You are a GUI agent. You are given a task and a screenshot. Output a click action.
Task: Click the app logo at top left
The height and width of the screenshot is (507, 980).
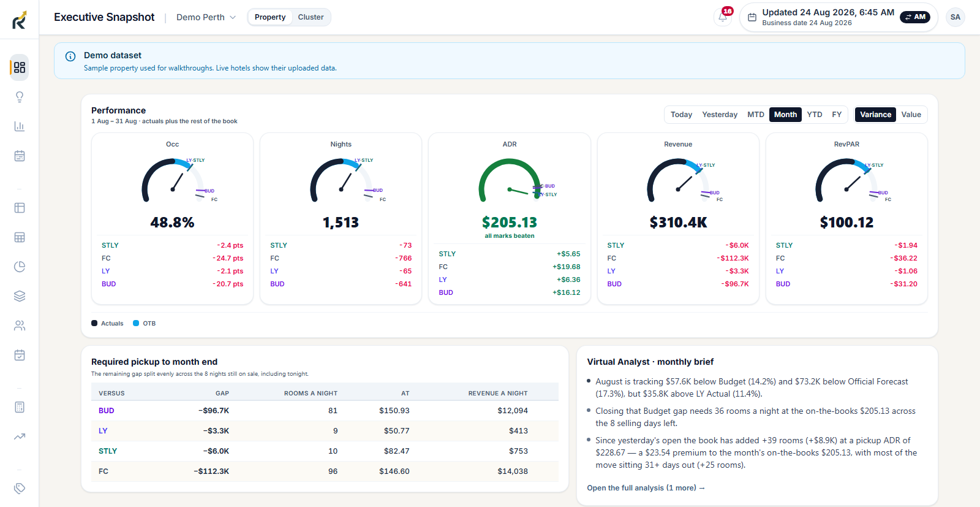(20, 20)
